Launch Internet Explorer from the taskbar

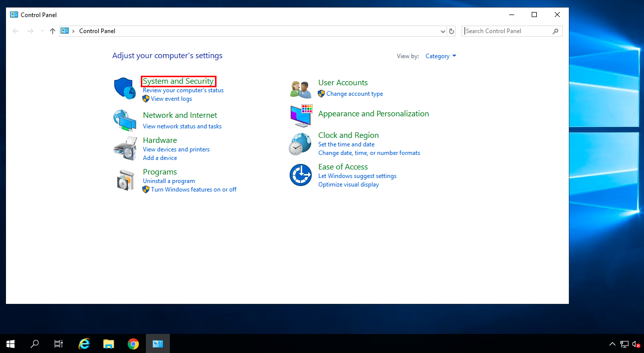pos(84,343)
